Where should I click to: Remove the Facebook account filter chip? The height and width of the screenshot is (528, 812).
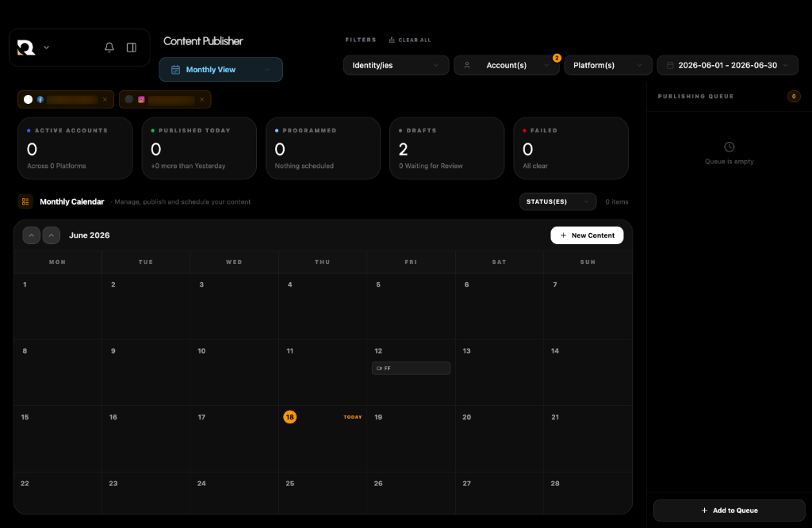point(105,99)
